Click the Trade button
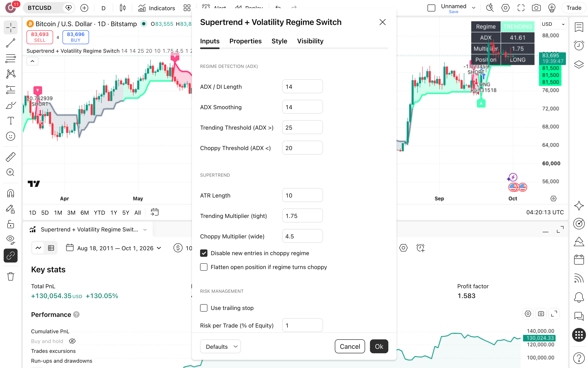The image size is (588, 368). click(x=574, y=8)
